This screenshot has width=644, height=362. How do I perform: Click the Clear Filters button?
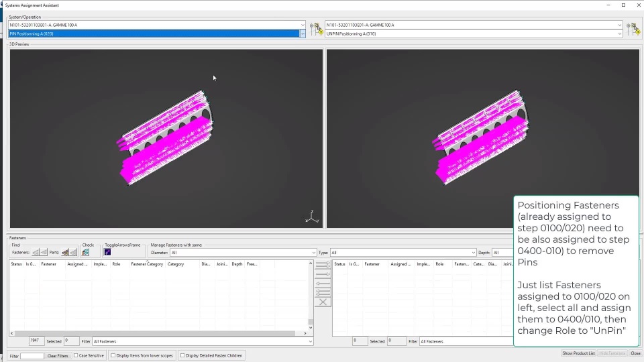(58, 356)
